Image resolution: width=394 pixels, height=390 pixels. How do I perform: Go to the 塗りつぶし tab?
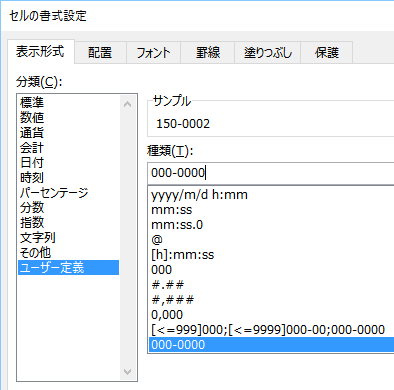(x=268, y=53)
